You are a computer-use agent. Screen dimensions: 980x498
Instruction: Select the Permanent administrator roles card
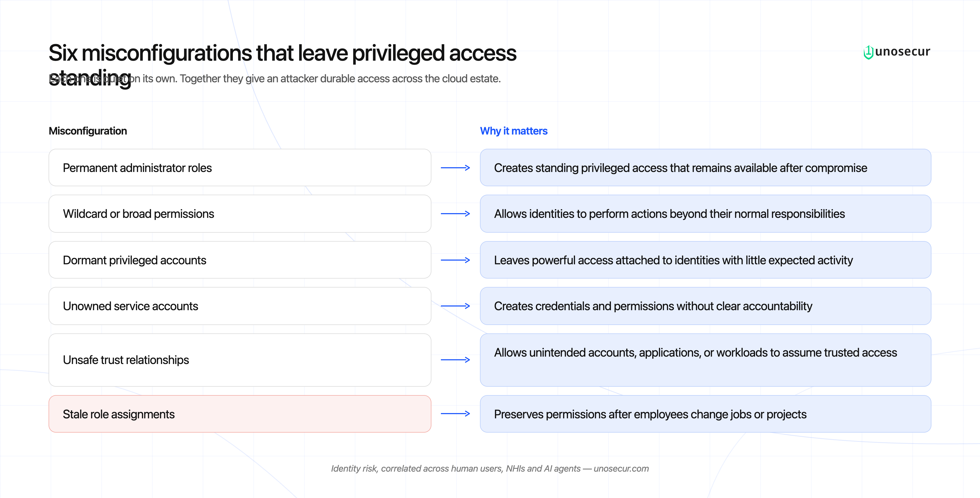240,168
